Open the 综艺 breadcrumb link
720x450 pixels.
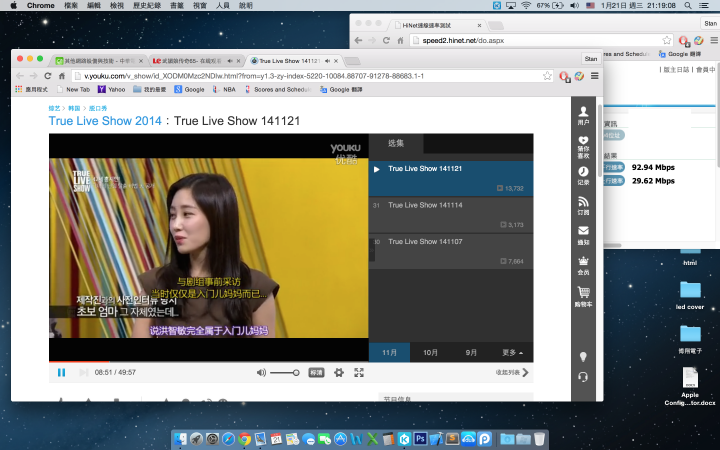54,108
